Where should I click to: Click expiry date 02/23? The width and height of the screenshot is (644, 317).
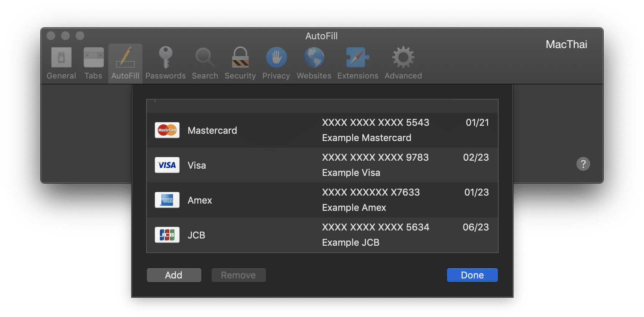pos(476,157)
